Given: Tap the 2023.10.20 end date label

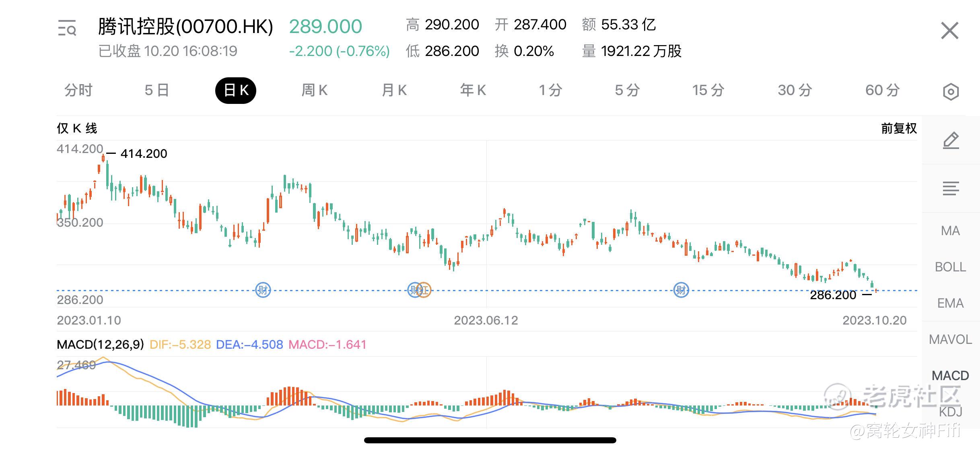Looking at the screenshot, I should click(875, 321).
